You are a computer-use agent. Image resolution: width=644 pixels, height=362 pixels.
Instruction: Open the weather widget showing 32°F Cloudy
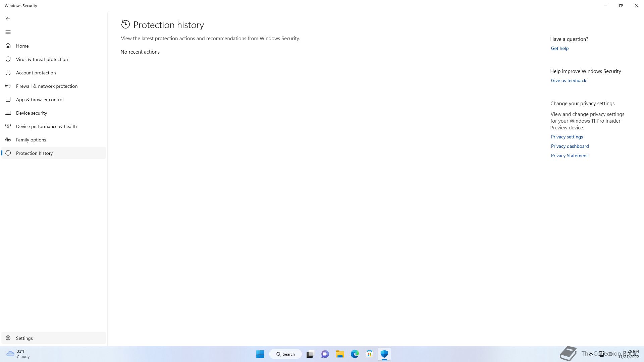tap(18, 354)
